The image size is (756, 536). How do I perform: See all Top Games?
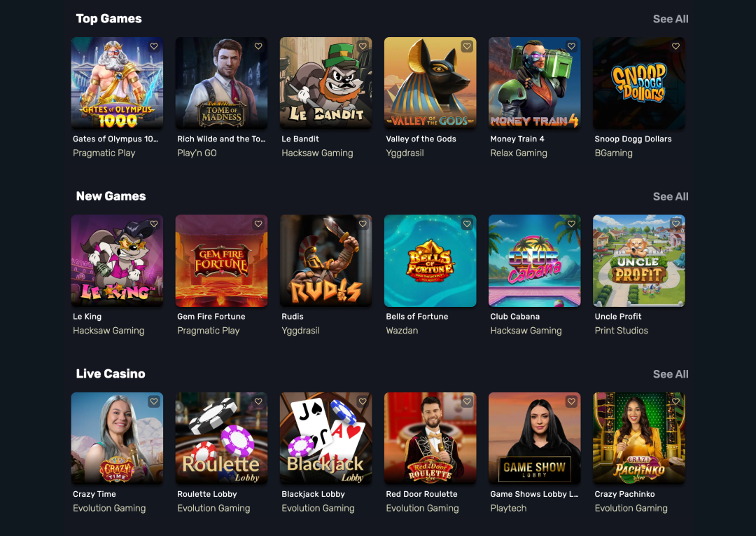tap(671, 19)
